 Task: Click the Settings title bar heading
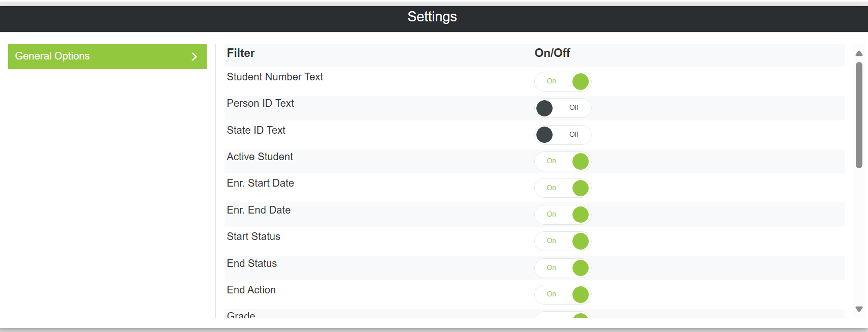432,17
